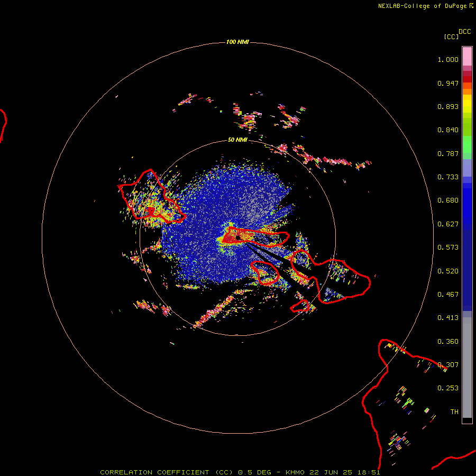Viewport: 476px width, 476px height.
Task: Click the [CC] legend unit label
Action: tap(451, 36)
